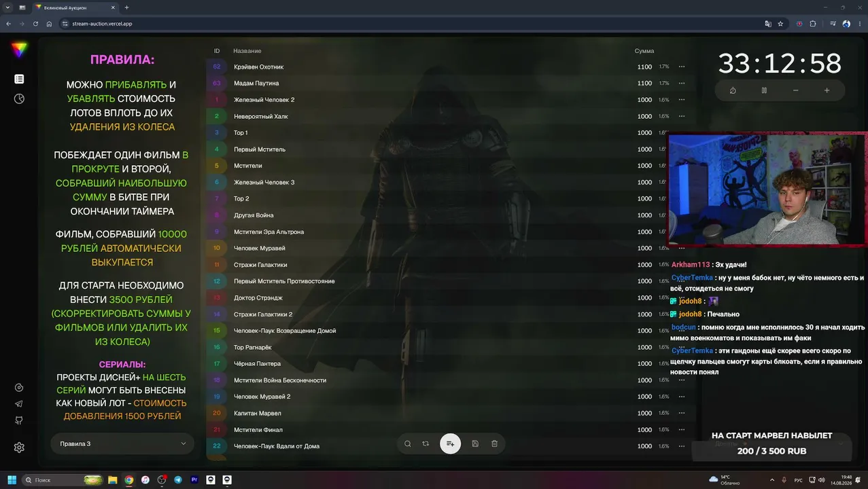The image size is (868, 489).
Task: Open the GitHub link in sidebar
Action: [x=19, y=420]
